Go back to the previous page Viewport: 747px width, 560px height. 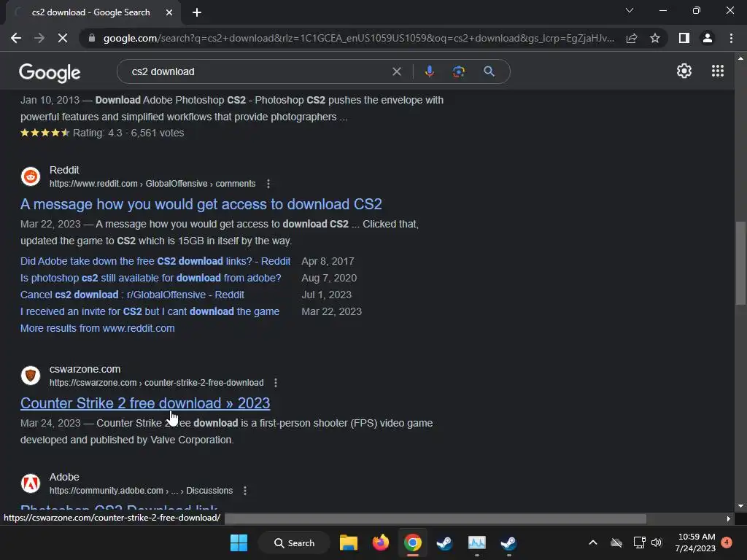click(16, 38)
